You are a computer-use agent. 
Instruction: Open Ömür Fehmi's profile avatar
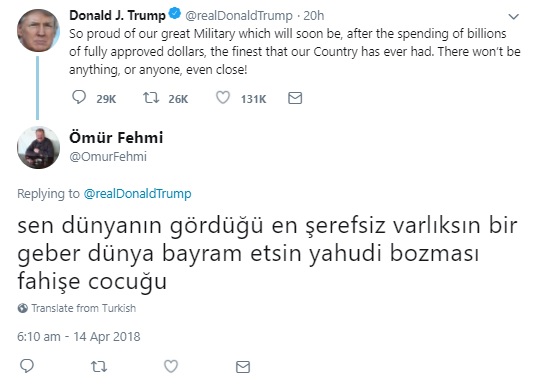[38, 147]
